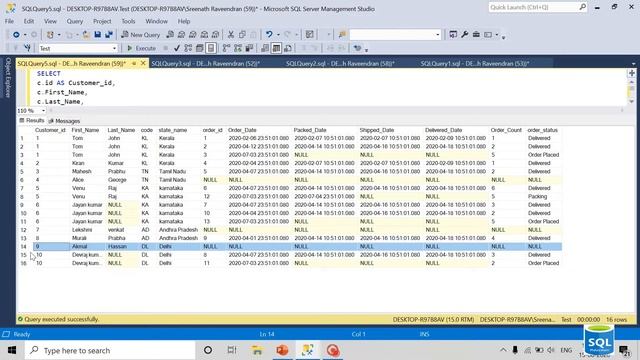Click the order_status column header
Image resolution: width=640 pixels, height=360 pixels.
point(542,130)
